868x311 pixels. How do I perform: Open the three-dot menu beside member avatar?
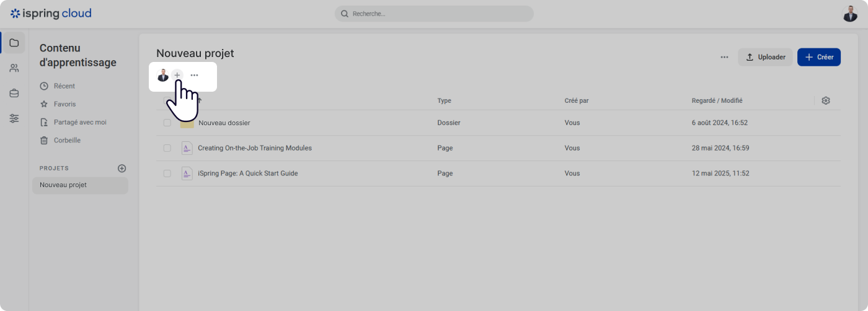[195, 75]
